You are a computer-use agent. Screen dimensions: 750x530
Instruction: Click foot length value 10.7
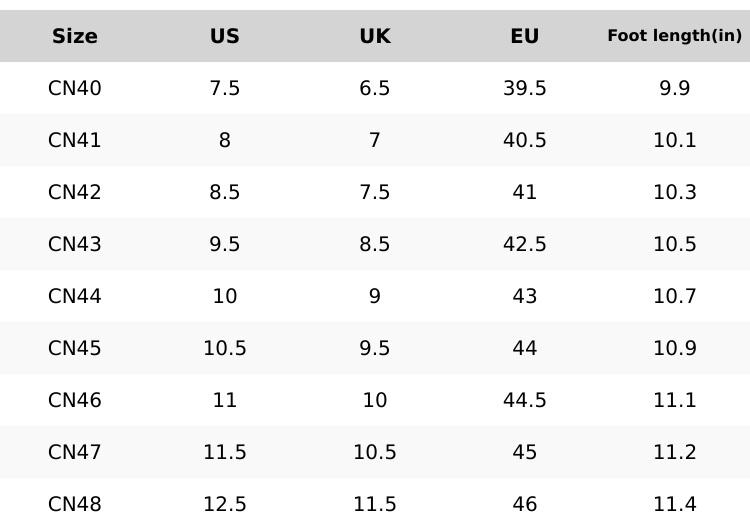(675, 296)
